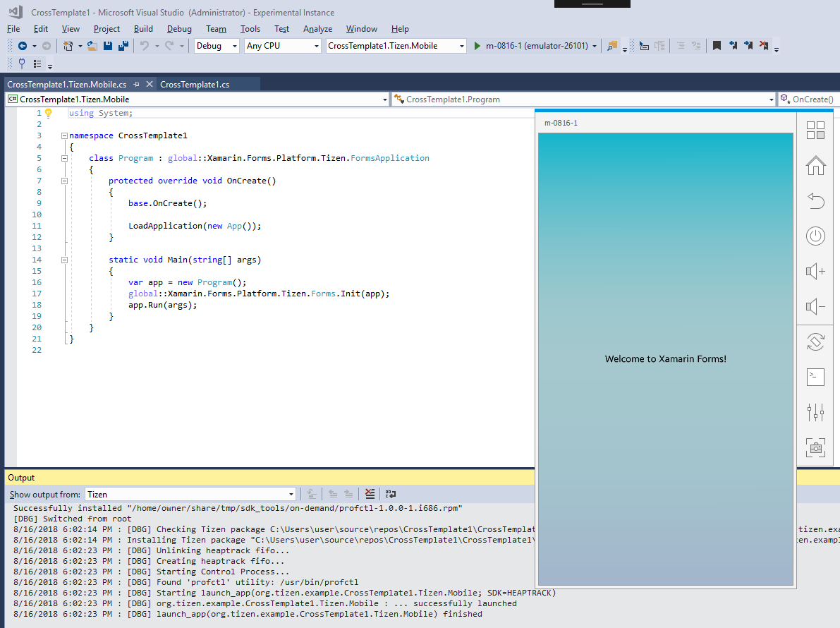Image resolution: width=840 pixels, height=628 pixels.
Task: Take an emulator screenshot with camera icon
Action: [815, 447]
